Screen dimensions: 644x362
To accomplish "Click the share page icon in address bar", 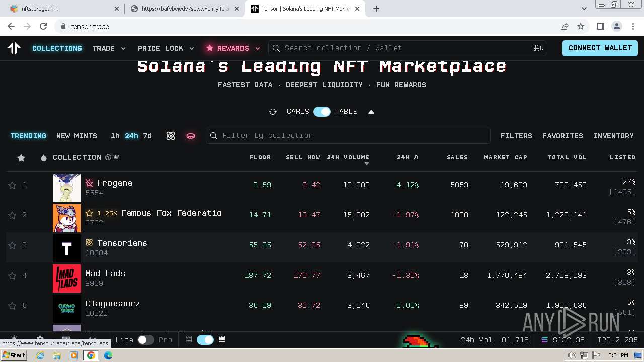I will coord(565,26).
